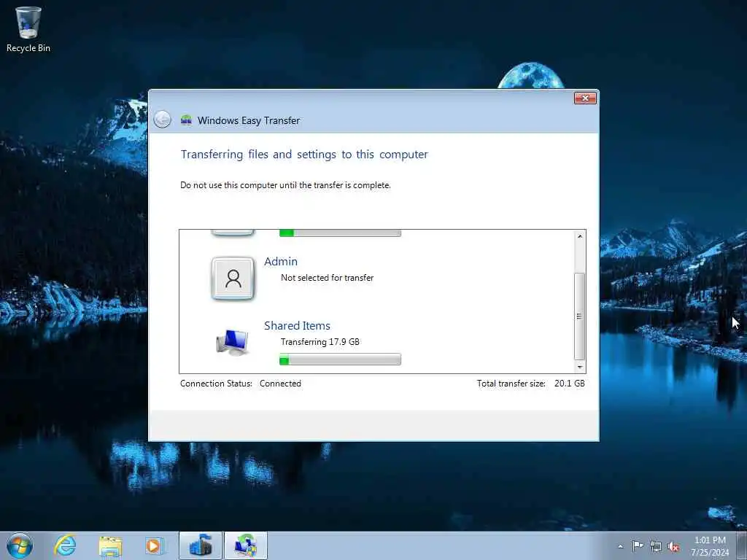747x560 pixels.
Task: Click the Show desktop strip
Action: pos(742,545)
